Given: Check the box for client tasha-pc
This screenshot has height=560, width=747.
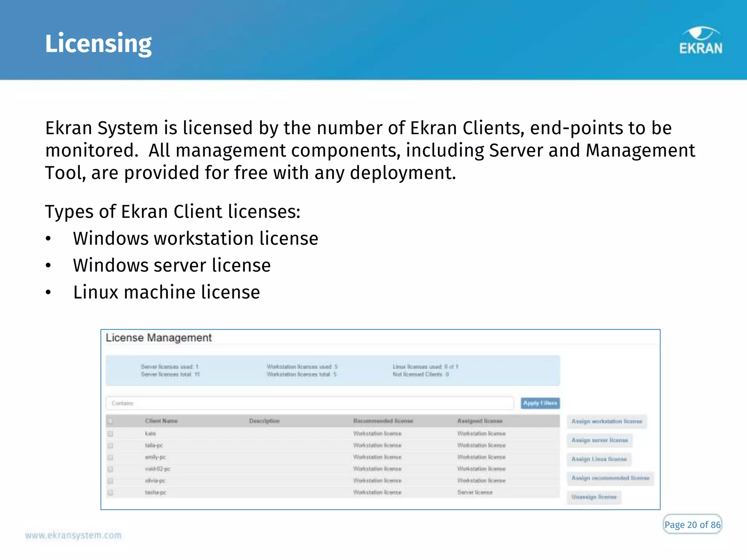Looking at the screenshot, I should 110,493.
